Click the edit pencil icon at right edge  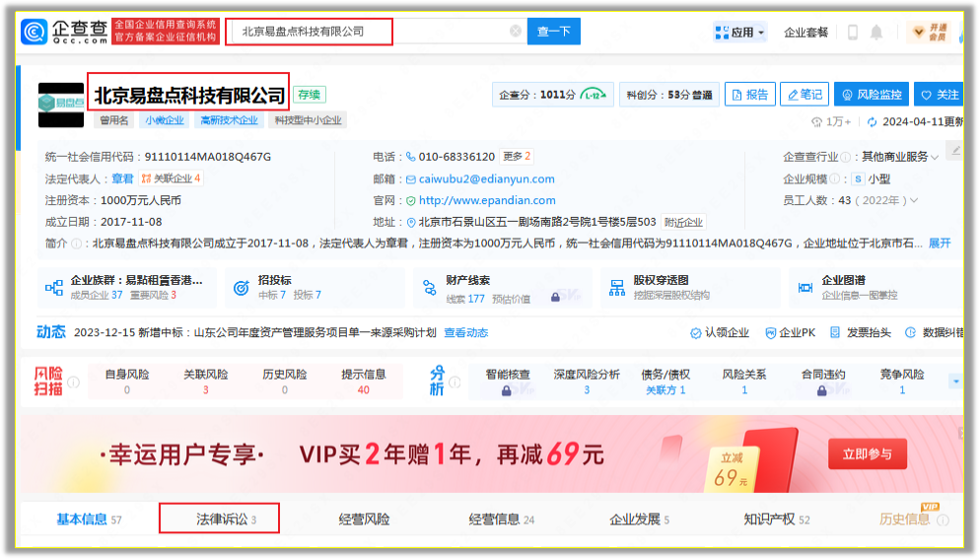pyautogui.click(x=955, y=151)
